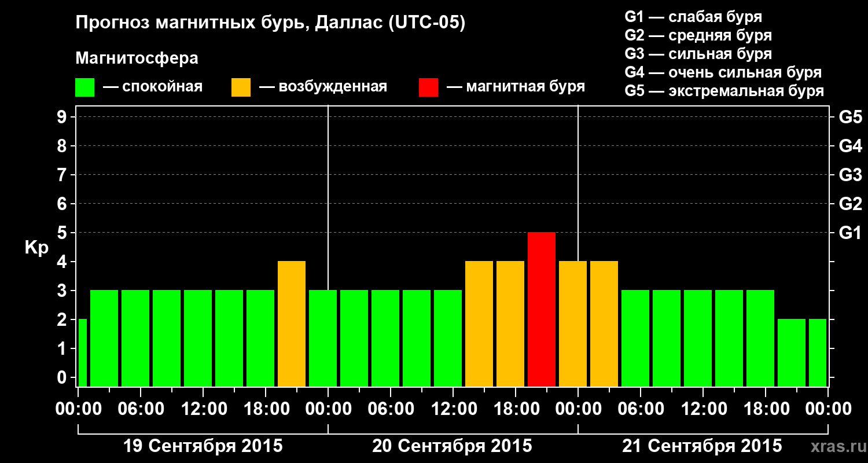Click legend line 'G5 — экстремальная буря'

tap(724, 91)
